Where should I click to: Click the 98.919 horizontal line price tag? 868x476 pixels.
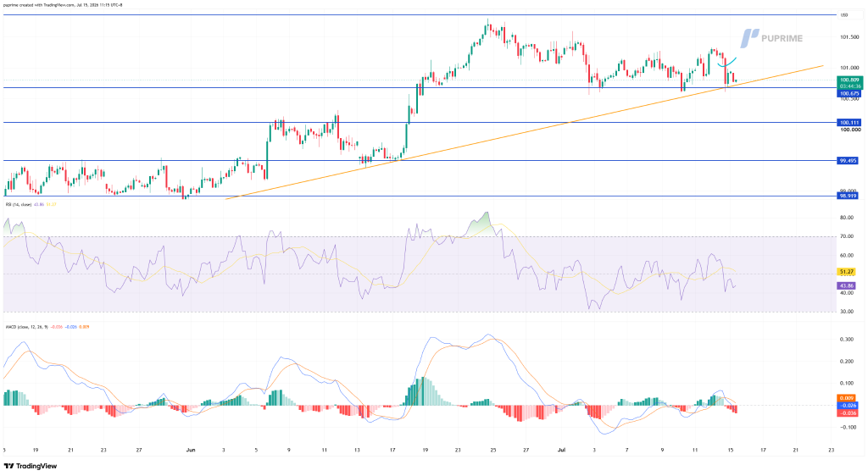849,196
